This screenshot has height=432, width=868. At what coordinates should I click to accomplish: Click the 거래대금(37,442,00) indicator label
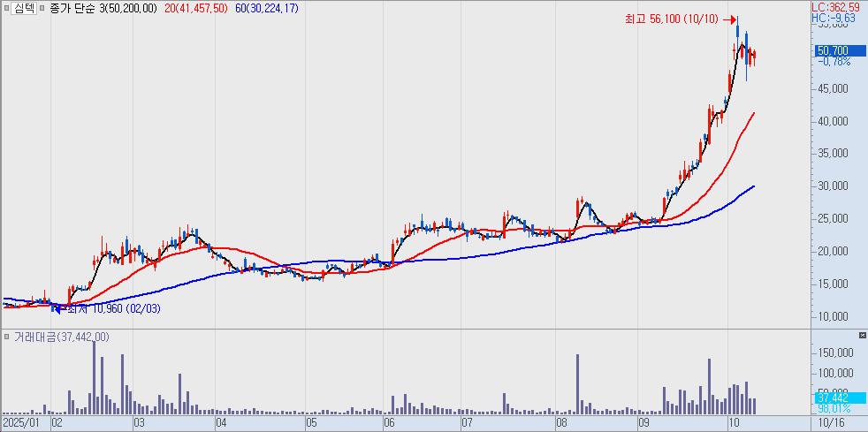(x=60, y=337)
